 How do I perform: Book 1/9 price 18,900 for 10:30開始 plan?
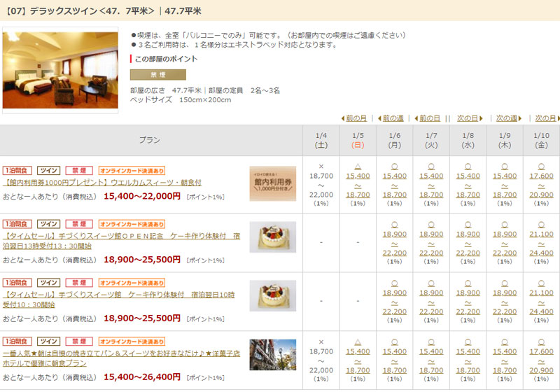(x=505, y=293)
